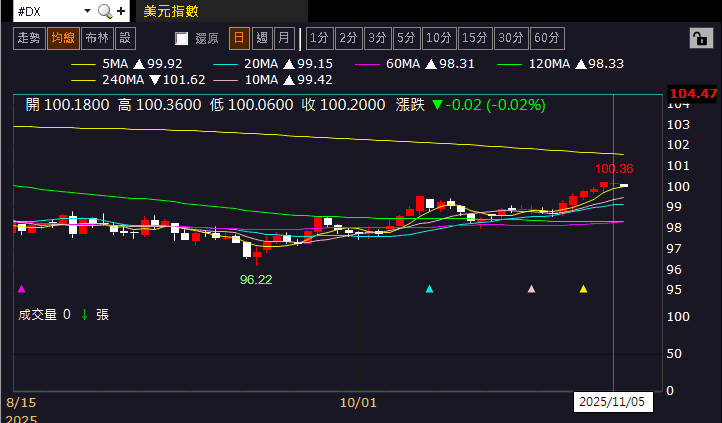
Task: Open the symbol search magnifier icon
Action: (x=105, y=12)
